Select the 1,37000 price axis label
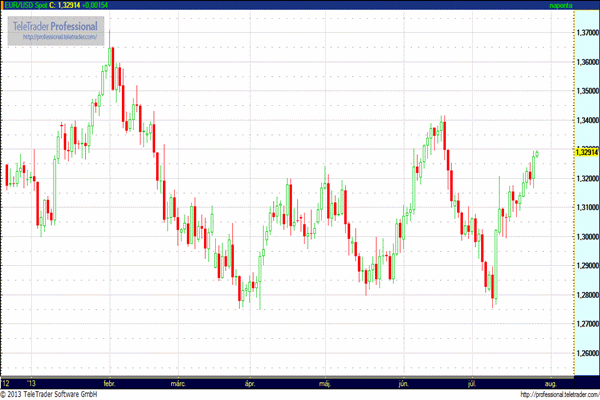Viewport: 600px width, 400px height. 585,33
